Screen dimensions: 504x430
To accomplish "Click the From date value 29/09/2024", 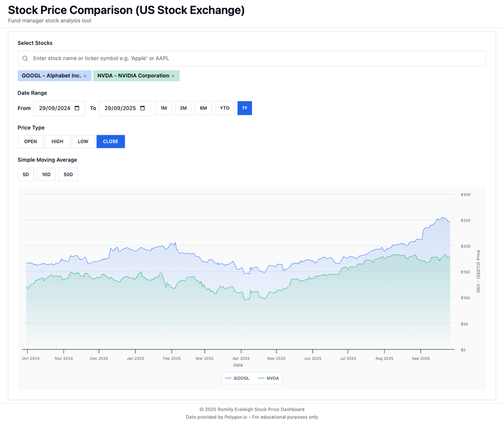I will tap(54, 108).
